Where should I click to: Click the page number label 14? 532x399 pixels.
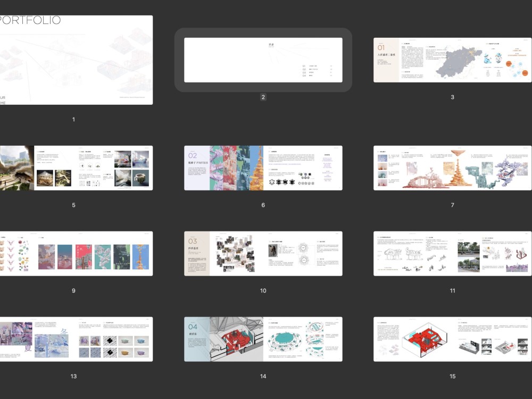263,376
